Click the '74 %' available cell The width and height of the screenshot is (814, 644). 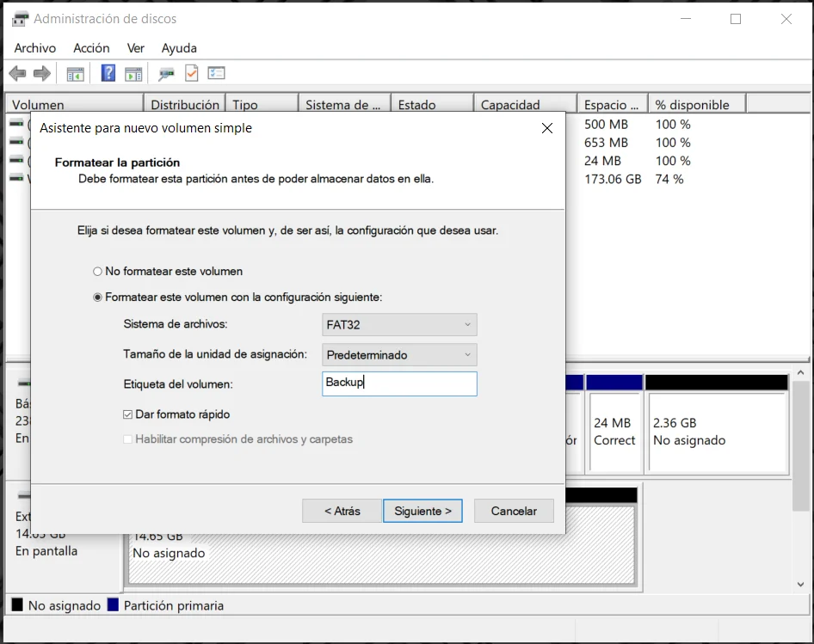click(669, 180)
